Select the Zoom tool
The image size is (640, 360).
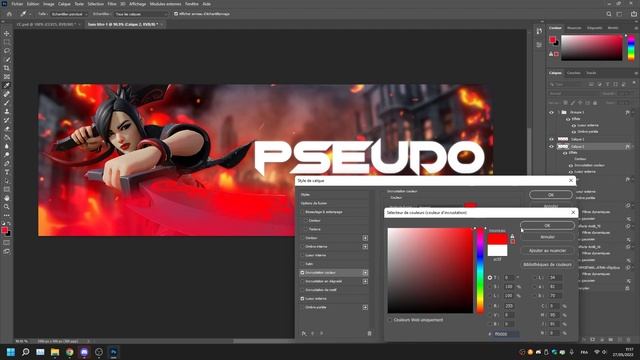[x=7, y=207]
